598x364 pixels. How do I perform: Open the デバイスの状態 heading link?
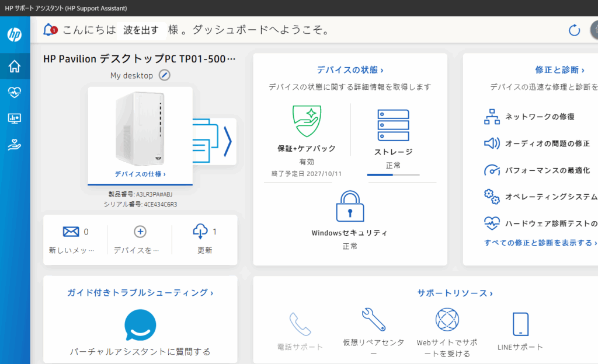coord(350,69)
